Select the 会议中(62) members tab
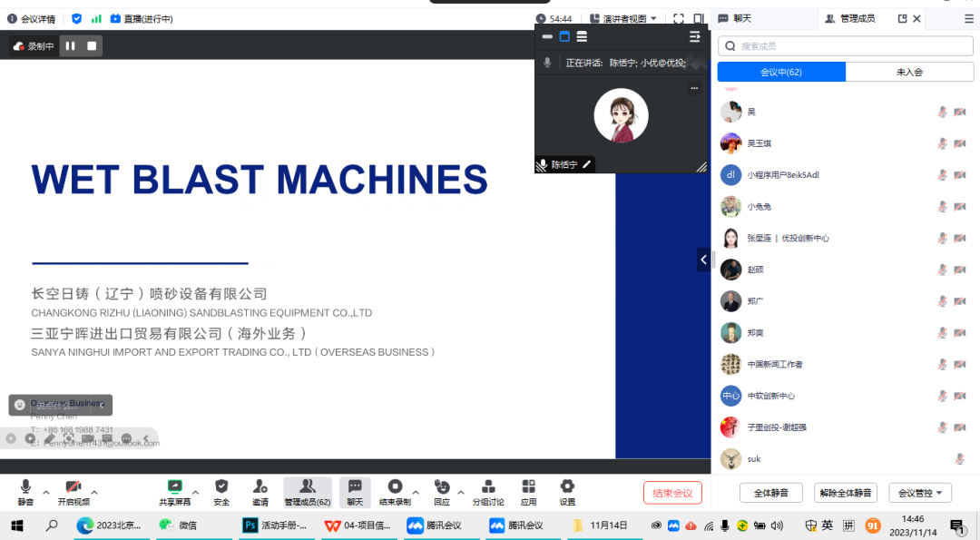This screenshot has width=980, height=540. 781,72
